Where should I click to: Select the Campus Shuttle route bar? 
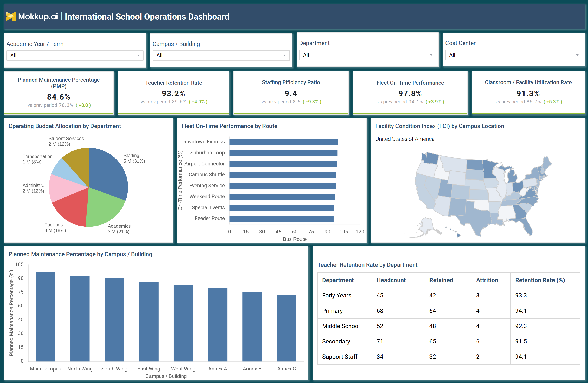pyautogui.click(x=283, y=175)
